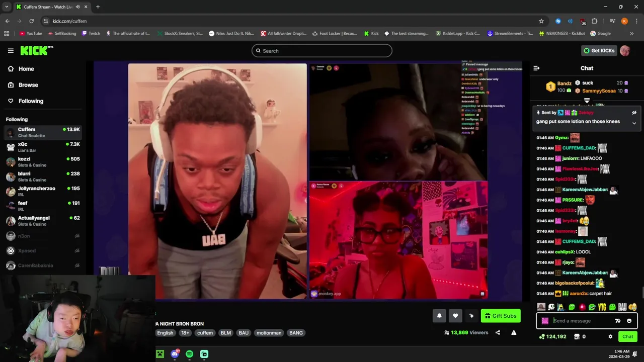Viewport: 644px width, 362px height.
Task: Select kozzi channel in Following list
Action: point(43,162)
